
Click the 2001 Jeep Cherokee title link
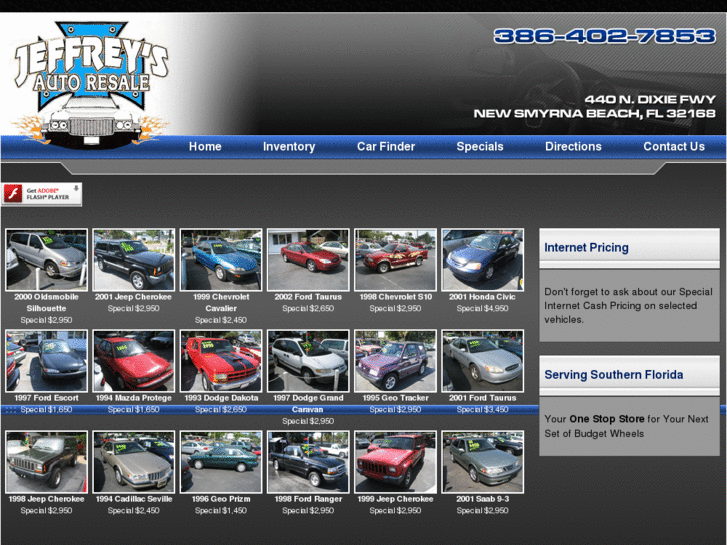click(134, 297)
